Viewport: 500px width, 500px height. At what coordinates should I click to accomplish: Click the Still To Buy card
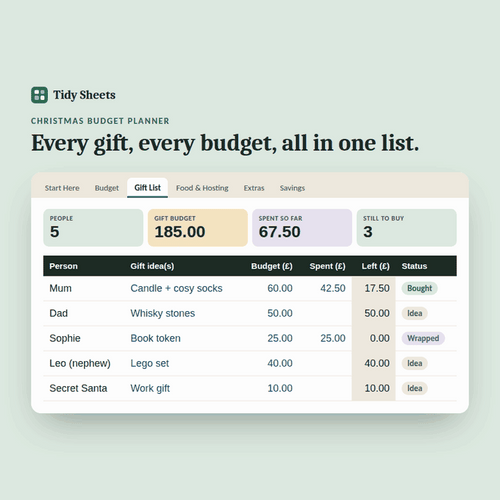point(407,228)
